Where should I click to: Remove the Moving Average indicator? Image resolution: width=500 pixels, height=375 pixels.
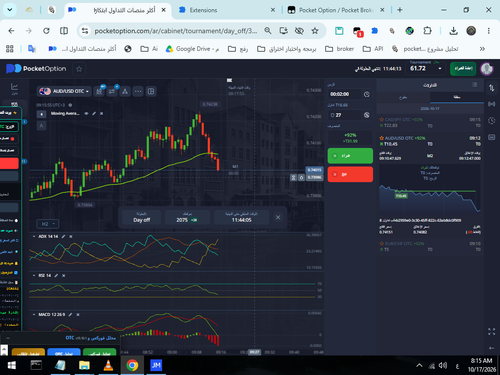tap(102, 114)
